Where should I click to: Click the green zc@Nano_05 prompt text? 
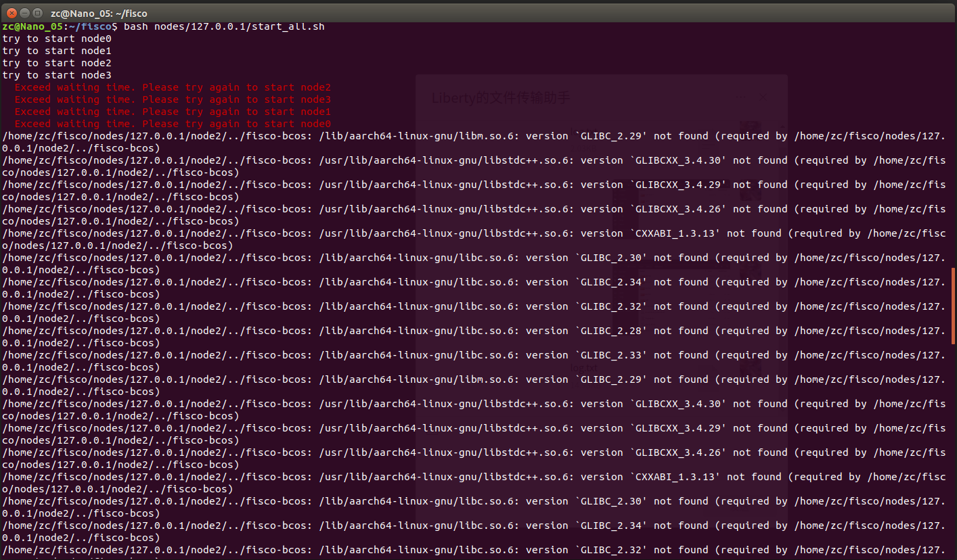[32, 26]
